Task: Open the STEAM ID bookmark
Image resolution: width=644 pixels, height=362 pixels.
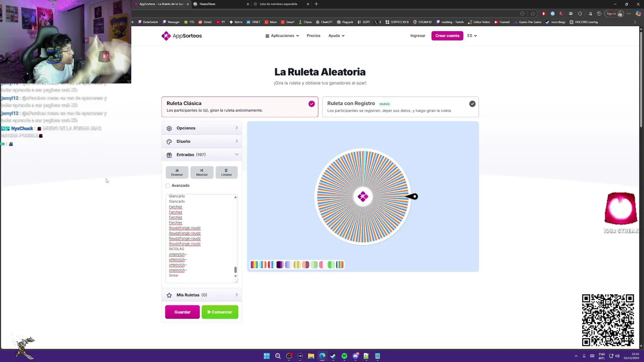Action: pyautogui.click(x=423, y=22)
